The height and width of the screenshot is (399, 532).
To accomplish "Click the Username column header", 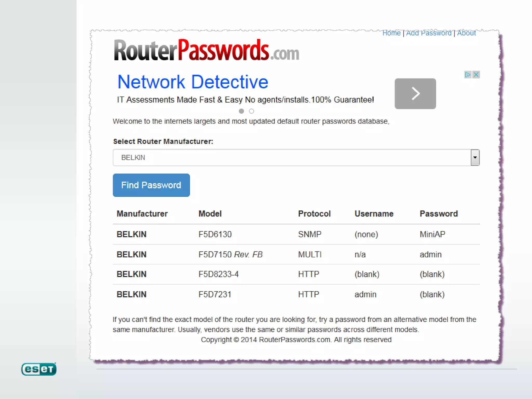I will click(374, 214).
